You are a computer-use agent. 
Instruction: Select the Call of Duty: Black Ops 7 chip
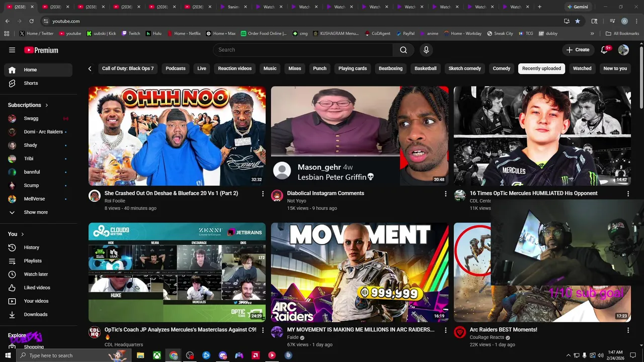(128, 68)
